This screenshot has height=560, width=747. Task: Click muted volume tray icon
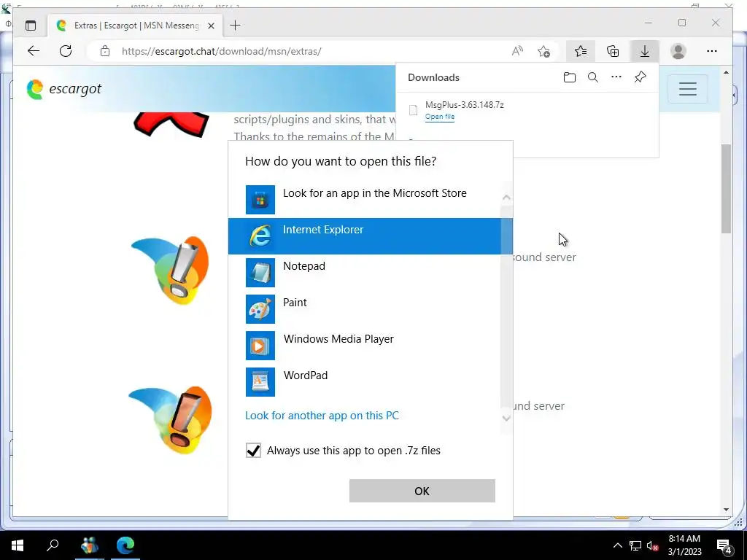(652, 545)
